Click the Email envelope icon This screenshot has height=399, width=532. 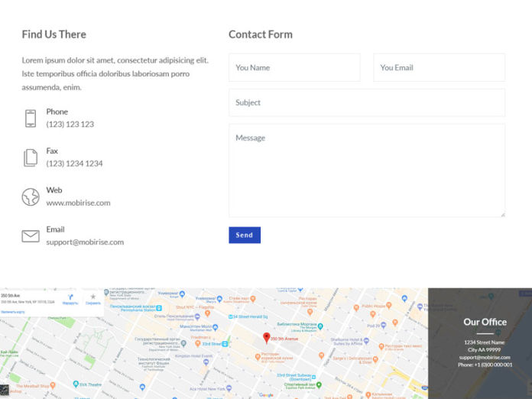31,236
